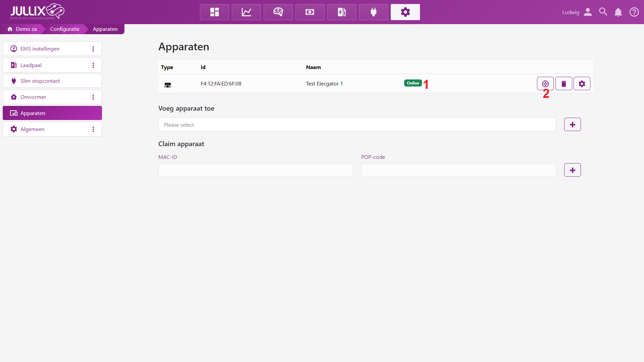Delete device Test Elecgator 1
The width and height of the screenshot is (644, 362).
pyautogui.click(x=563, y=83)
